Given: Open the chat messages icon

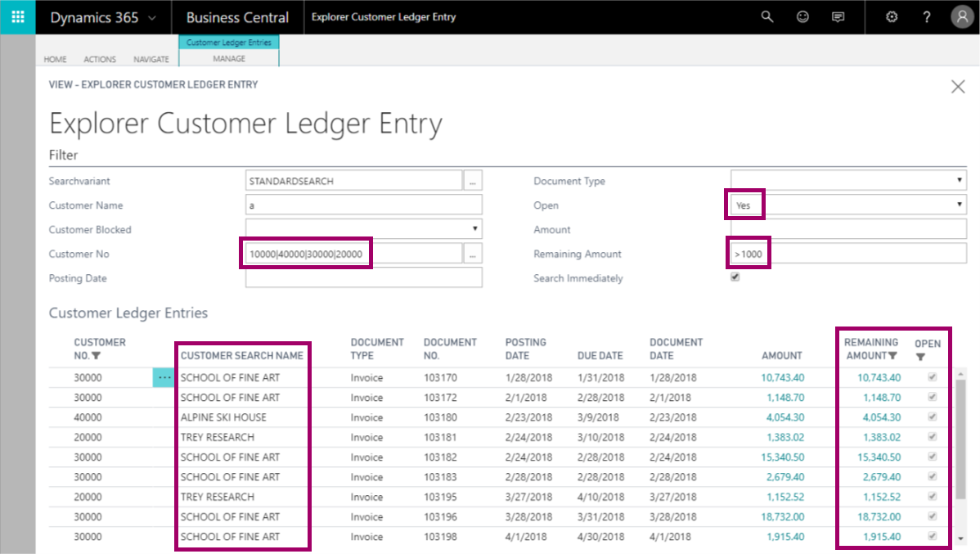Looking at the screenshot, I should coord(838,17).
